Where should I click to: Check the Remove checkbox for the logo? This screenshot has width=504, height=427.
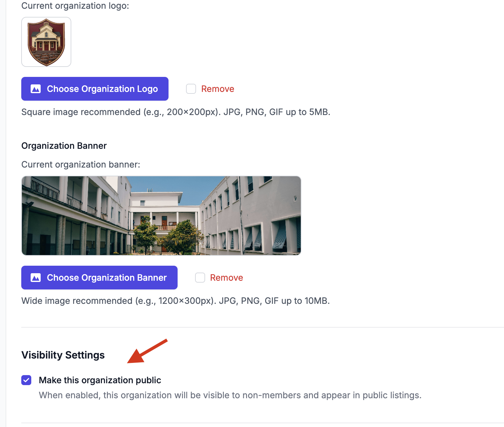191,89
